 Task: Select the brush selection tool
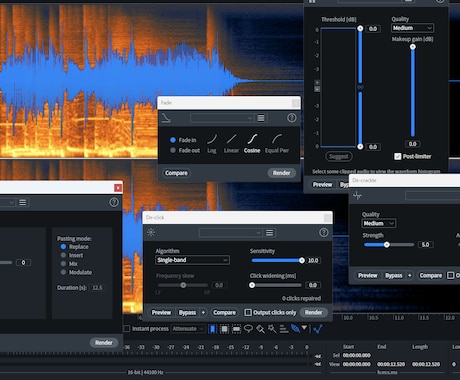tap(260, 329)
